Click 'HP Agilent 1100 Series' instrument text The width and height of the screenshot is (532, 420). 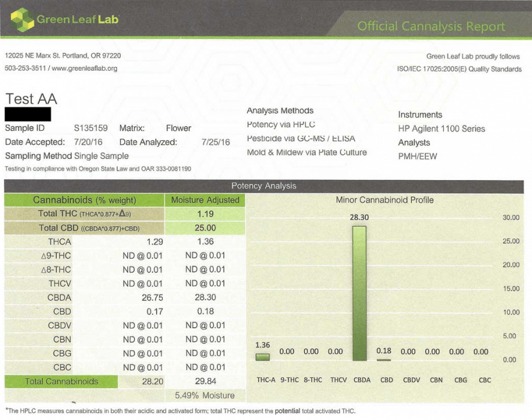[x=441, y=129]
